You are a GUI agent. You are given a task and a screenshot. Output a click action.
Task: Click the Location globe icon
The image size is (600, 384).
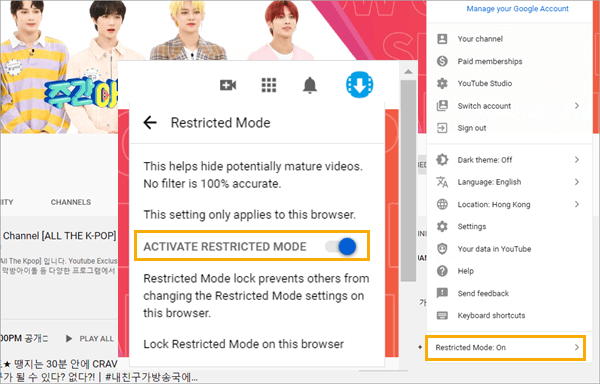tap(442, 204)
